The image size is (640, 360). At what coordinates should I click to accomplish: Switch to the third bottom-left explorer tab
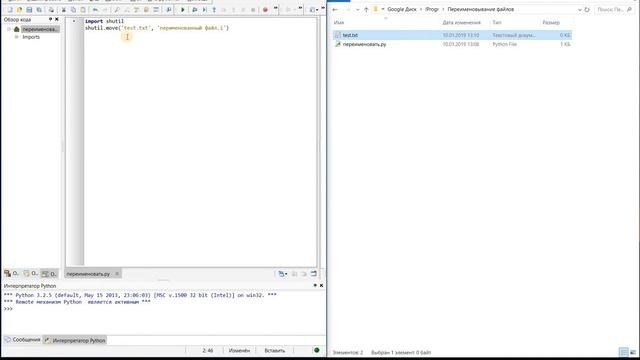(x=49, y=273)
